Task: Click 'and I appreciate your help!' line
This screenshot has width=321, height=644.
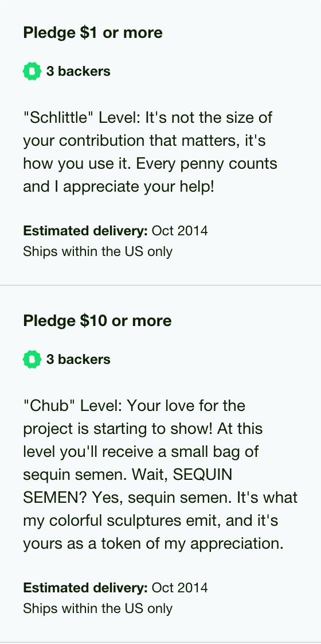Action: tap(119, 187)
